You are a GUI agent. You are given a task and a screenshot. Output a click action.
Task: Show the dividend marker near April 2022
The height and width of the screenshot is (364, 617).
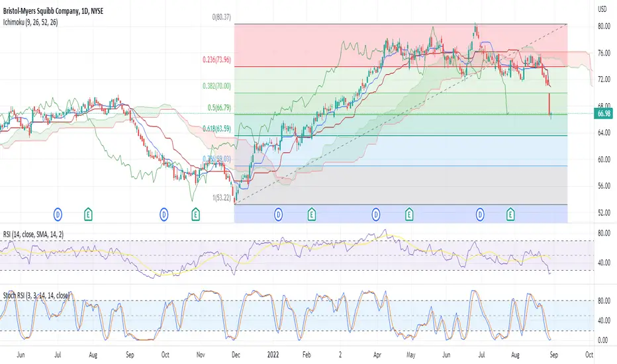click(376, 214)
